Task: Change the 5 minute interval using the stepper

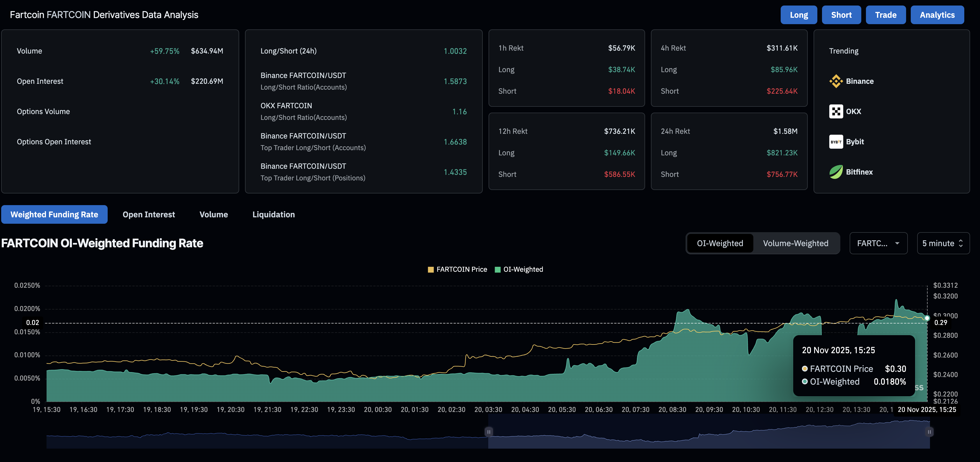Action: [962, 243]
